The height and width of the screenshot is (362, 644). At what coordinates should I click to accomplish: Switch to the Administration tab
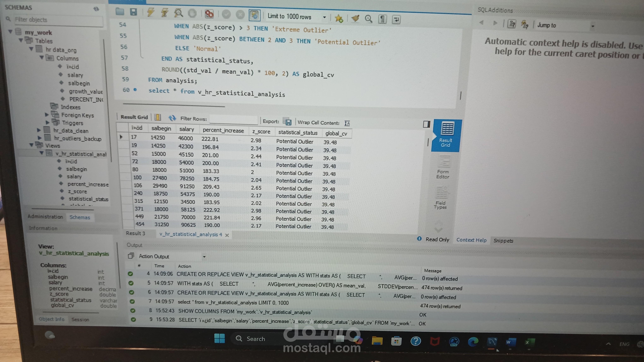(45, 216)
